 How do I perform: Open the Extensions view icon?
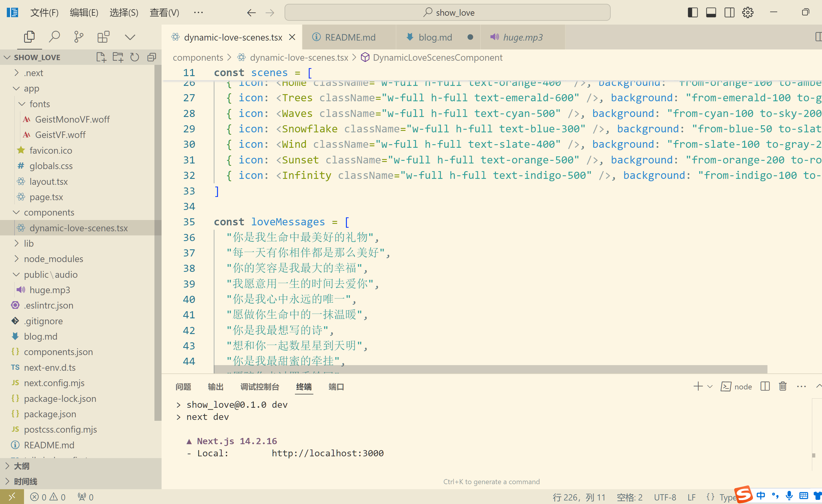[103, 37]
